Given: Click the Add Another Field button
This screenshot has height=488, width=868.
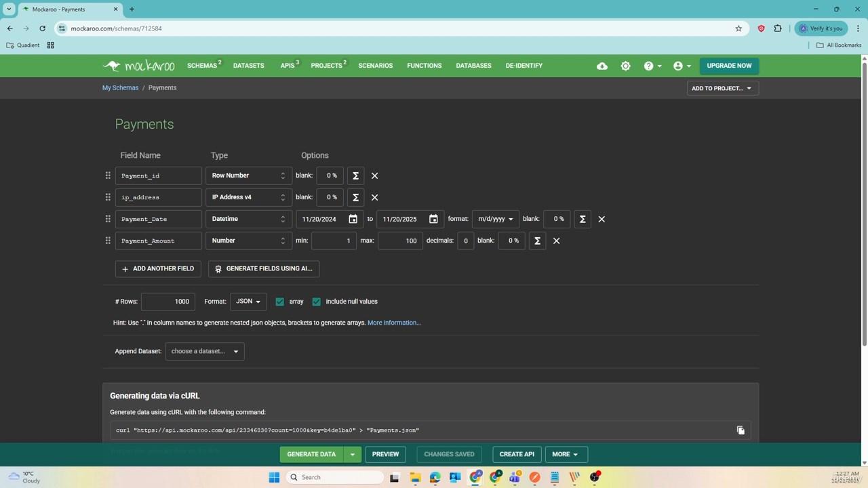Looking at the screenshot, I should 158,268.
